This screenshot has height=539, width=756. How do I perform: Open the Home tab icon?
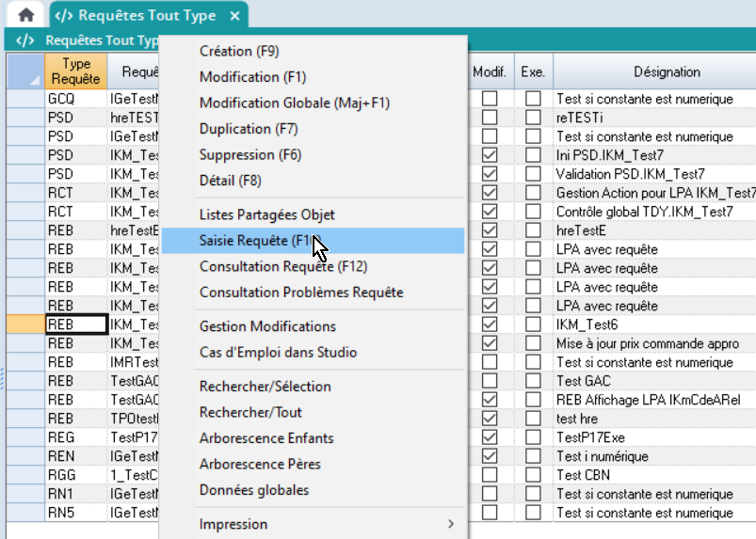coord(26,15)
